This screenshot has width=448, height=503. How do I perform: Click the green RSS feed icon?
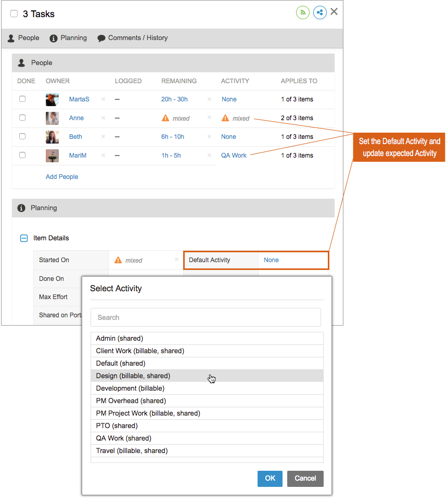[303, 12]
